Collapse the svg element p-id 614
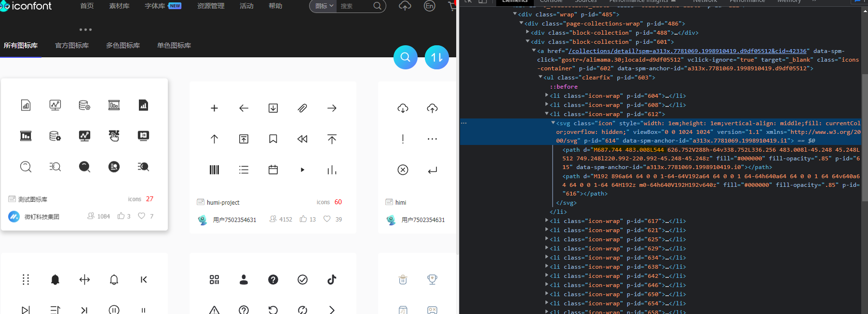Image resolution: width=868 pixels, height=314 pixels. click(553, 123)
